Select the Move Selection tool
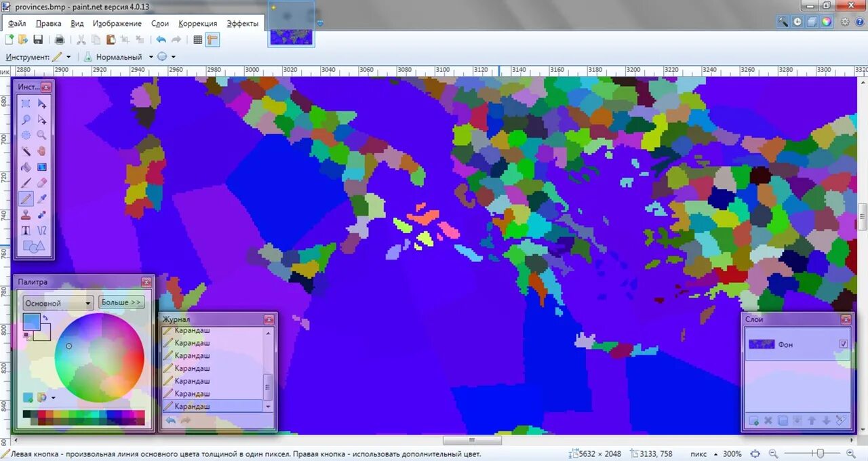 (x=42, y=119)
